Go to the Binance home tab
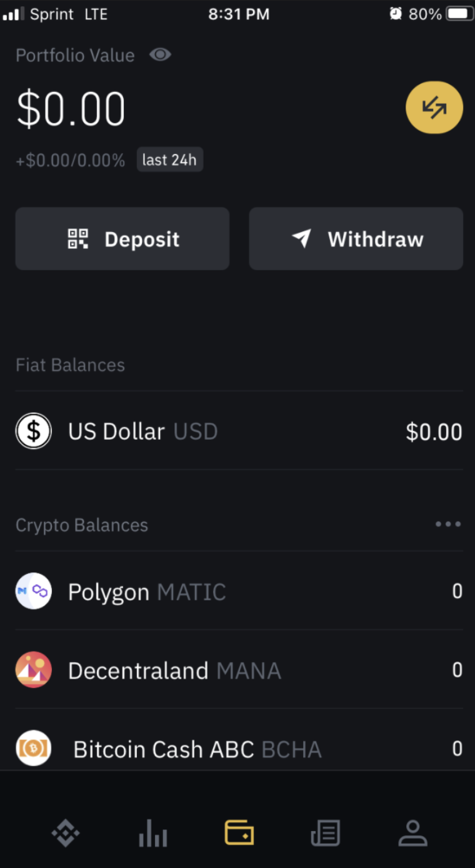 (x=65, y=833)
